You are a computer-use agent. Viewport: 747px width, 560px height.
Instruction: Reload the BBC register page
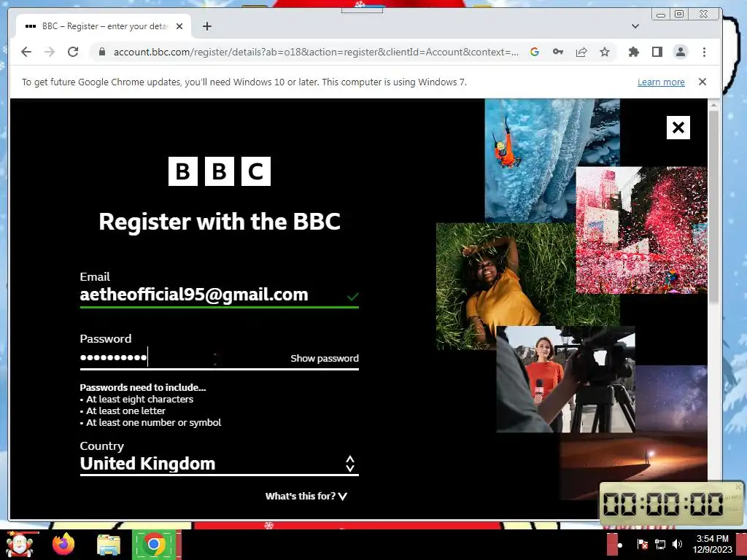point(73,52)
